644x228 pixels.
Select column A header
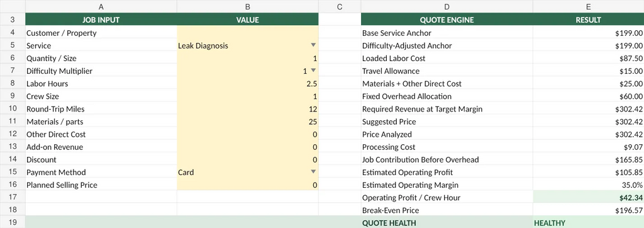pyautogui.click(x=101, y=6)
